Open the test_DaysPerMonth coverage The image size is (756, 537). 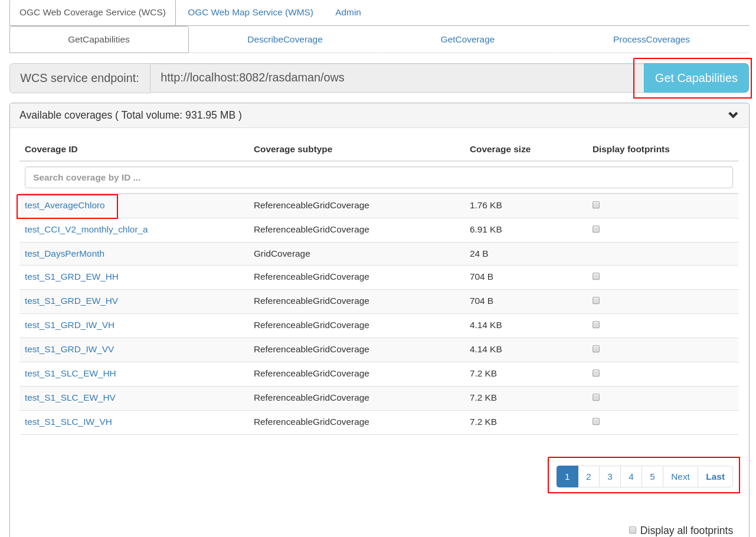click(64, 253)
